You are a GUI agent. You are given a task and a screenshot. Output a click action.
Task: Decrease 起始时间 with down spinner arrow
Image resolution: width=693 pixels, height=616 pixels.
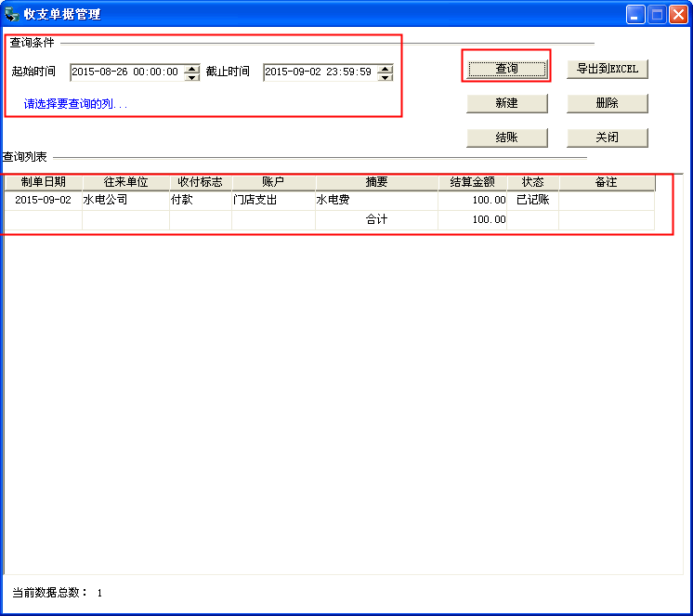[191, 77]
